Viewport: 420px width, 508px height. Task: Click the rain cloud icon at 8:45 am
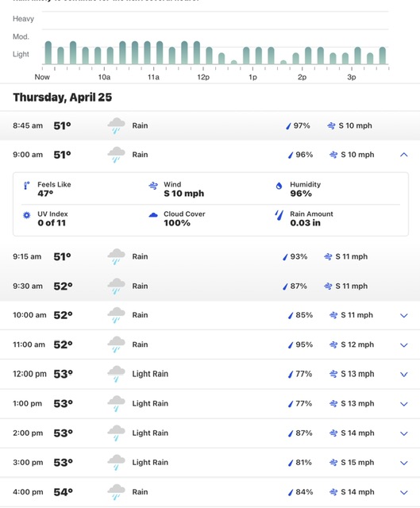click(116, 126)
